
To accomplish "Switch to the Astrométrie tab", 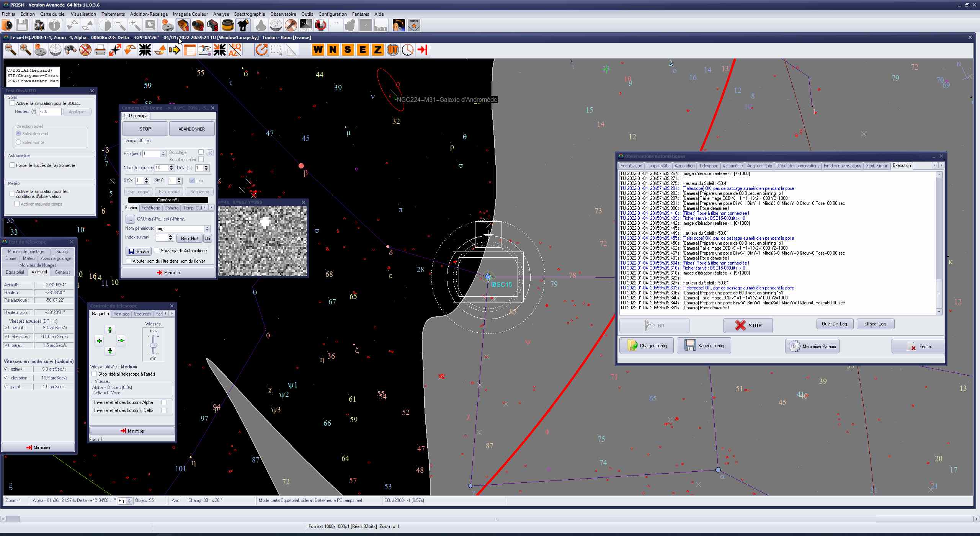I will point(732,166).
